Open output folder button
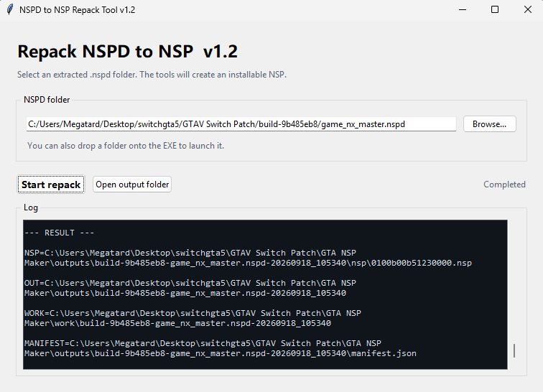The width and height of the screenshot is (543, 392). 132,185
